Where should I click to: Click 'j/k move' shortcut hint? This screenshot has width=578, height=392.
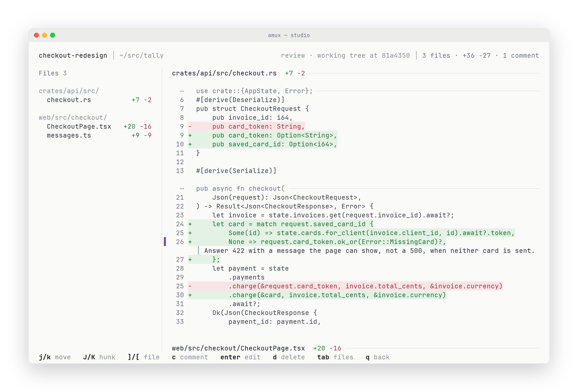point(55,357)
